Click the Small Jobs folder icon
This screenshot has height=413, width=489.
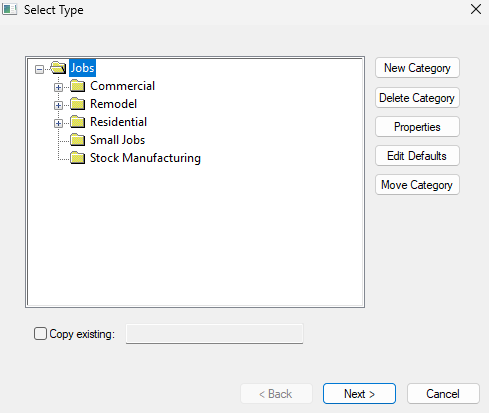coord(78,140)
